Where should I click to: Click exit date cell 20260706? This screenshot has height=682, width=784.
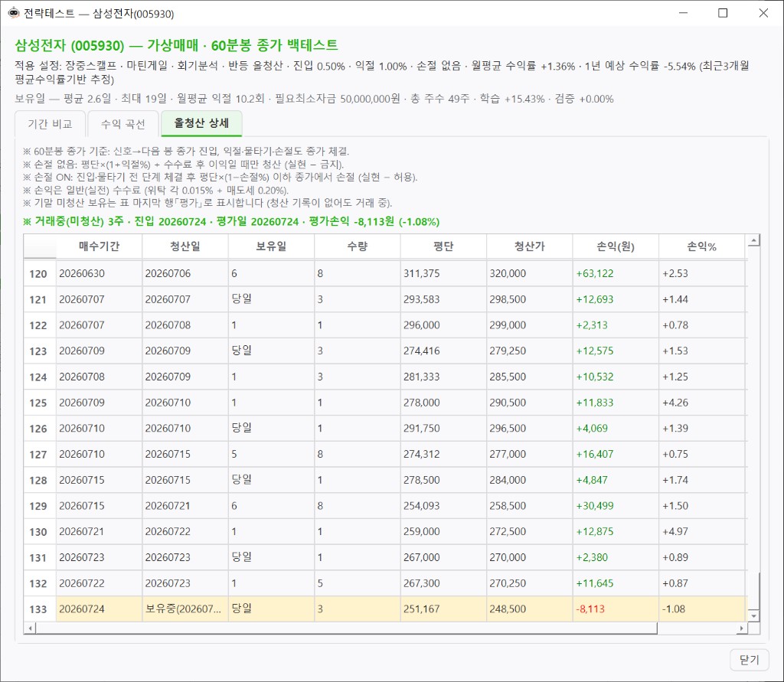coord(185,273)
